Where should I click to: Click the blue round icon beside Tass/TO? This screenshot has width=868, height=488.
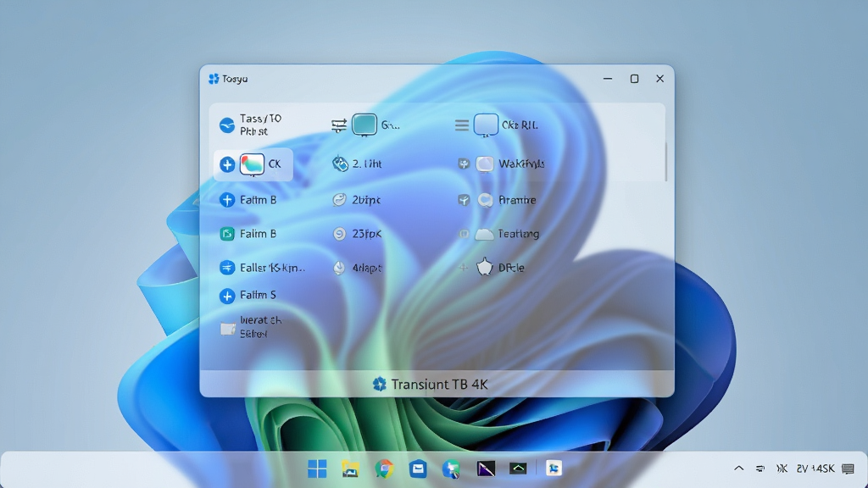tap(227, 125)
